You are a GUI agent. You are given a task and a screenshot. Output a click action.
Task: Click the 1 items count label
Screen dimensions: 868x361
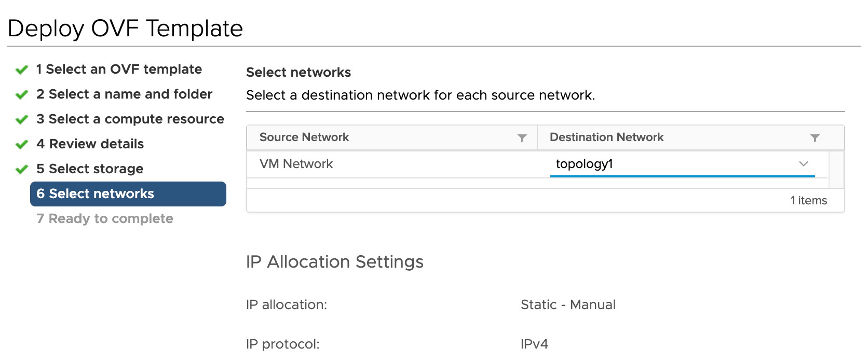point(808,200)
